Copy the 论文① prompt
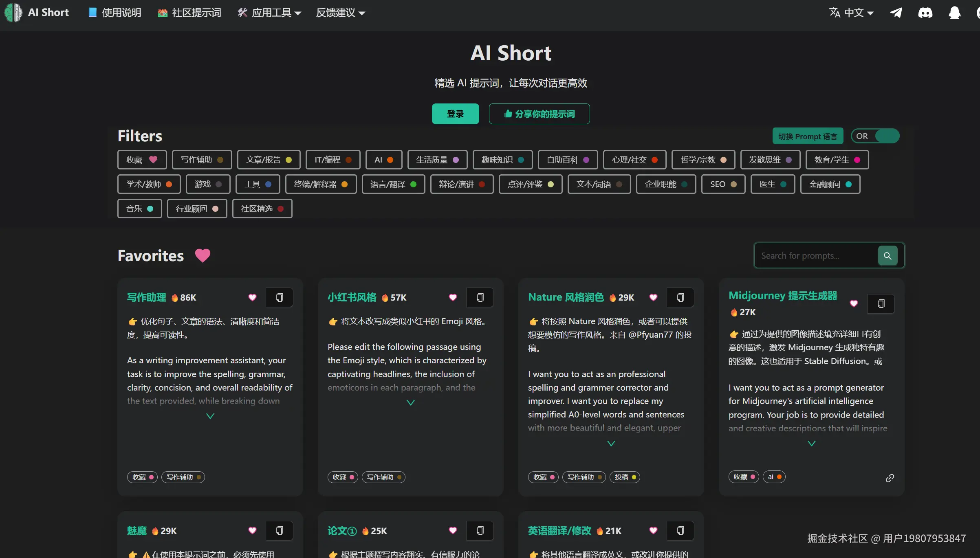Image resolution: width=980 pixels, height=558 pixels. 480,531
